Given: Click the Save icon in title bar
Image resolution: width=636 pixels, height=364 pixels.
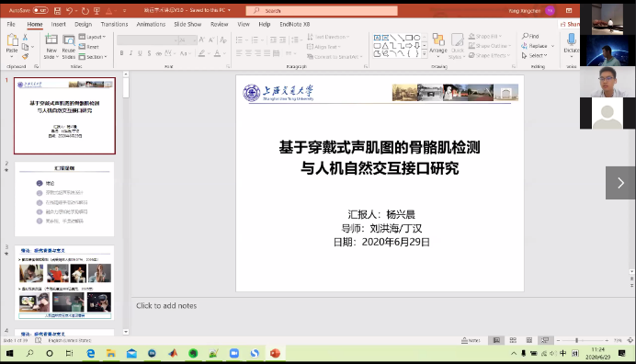Looking at the screenshot, I should point(57,10).
